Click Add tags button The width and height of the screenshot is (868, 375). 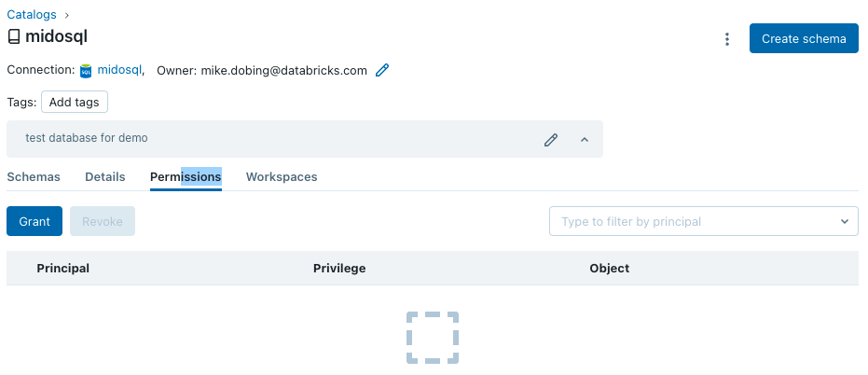click(75, 102)
